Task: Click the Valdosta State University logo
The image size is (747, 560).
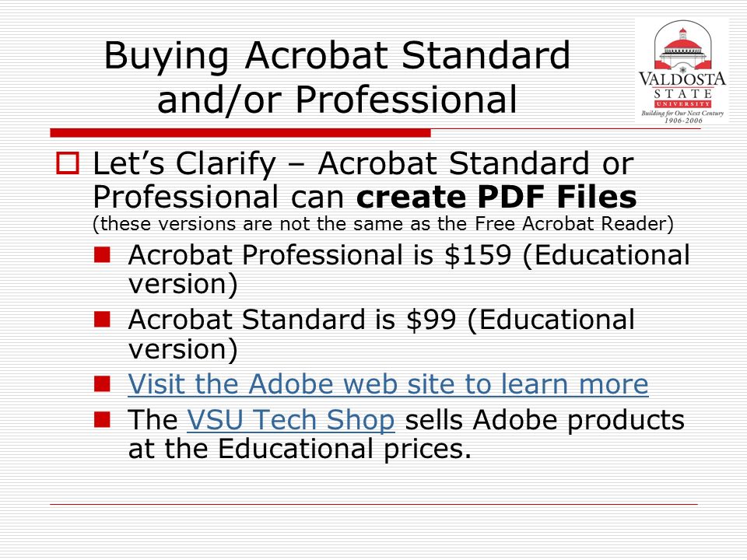Action: [682, 72]
